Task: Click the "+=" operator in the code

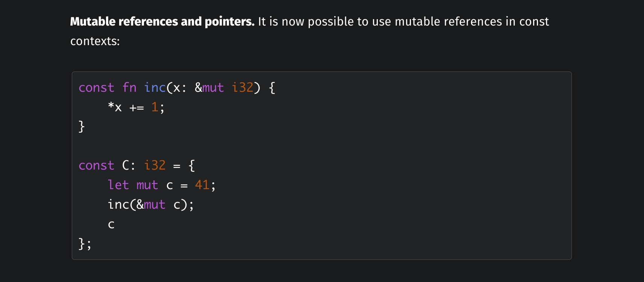Action: tap(136, 108)
